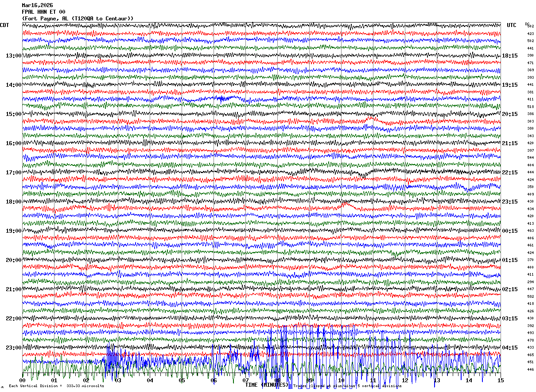
Task: Click the x-axis minute tick label "15"
Action: point(501,380)
